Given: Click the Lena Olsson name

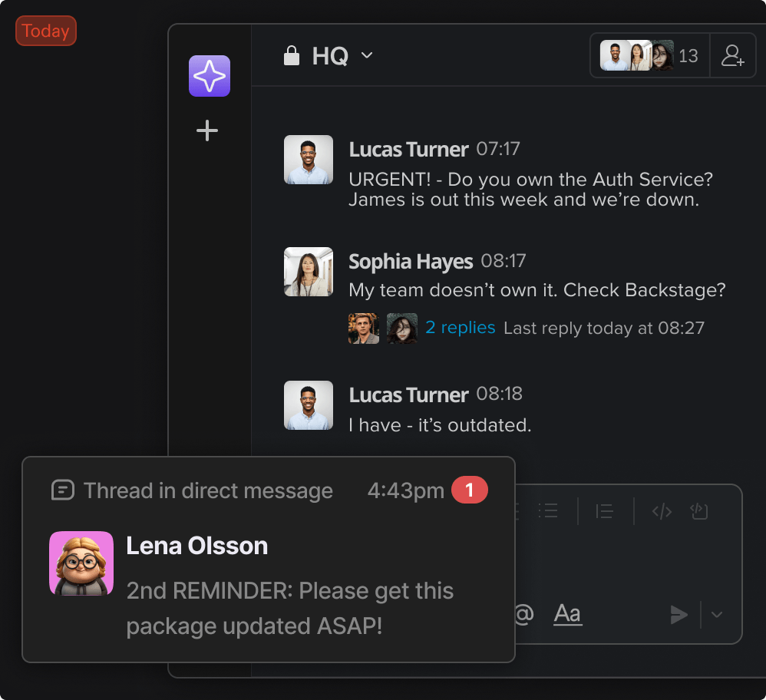Looking at the screenshot, I should tap(197, 546).
